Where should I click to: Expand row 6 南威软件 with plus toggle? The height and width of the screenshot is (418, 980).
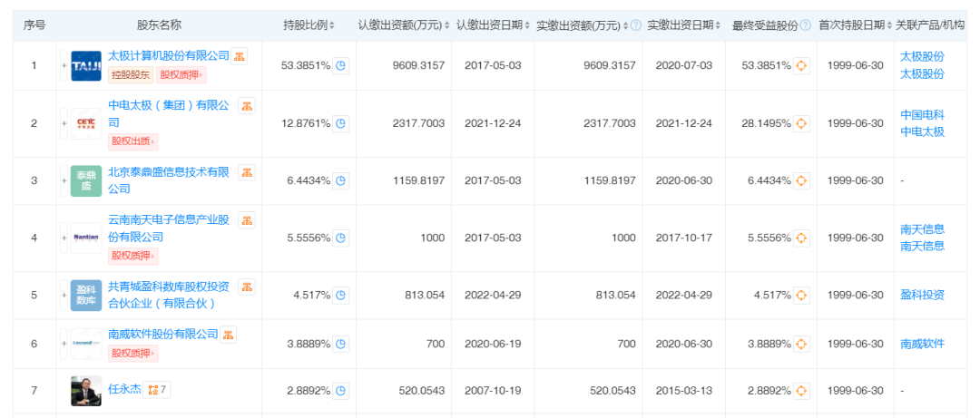click(x=64, y=345)
